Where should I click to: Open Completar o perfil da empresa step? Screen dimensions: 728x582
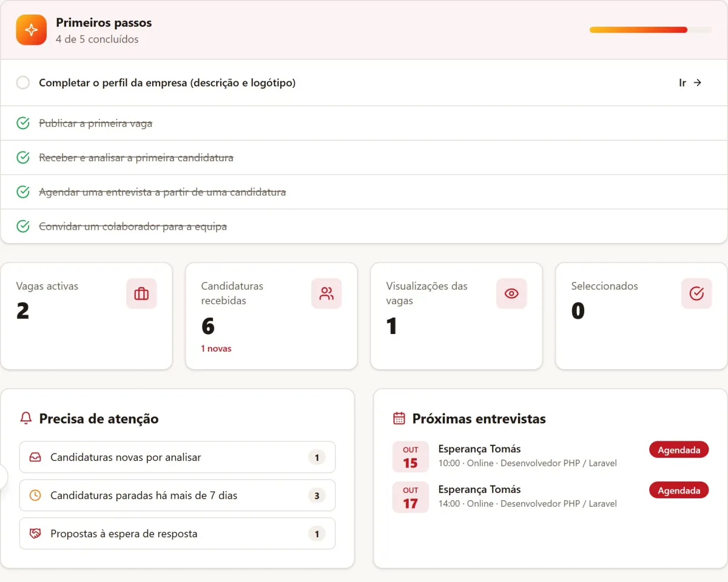pyautogui.click(x=364, y=82)
